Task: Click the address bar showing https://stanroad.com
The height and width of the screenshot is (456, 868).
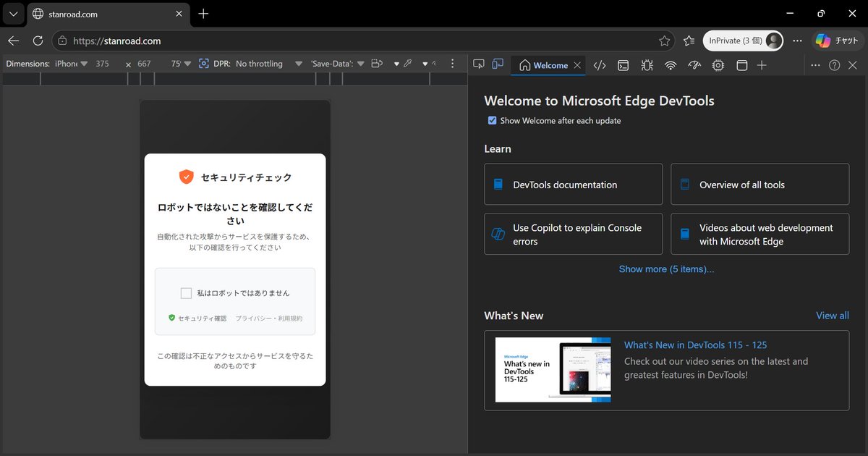Action: (364, 41)
